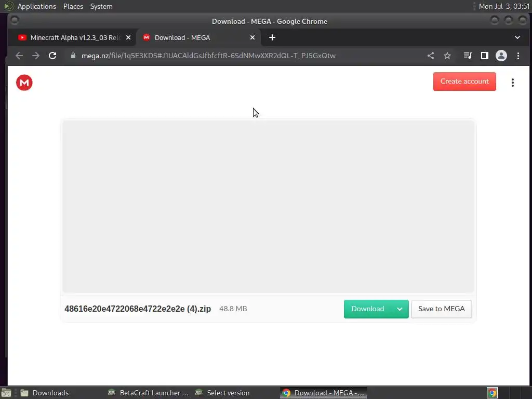532x399 pixels.
Task: Click the 48.8 MB file size text
Action: (x=233, y=309)
